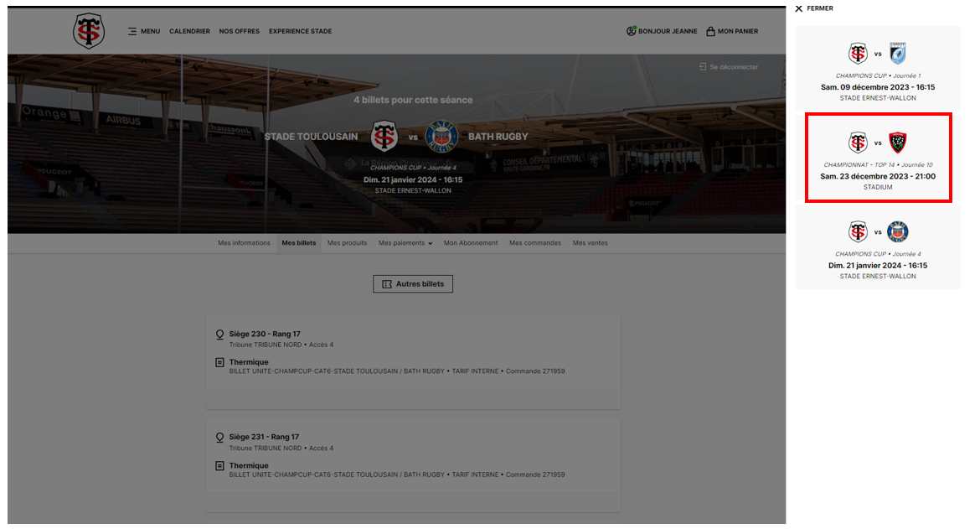The width and height of the screenshot is (980, 529).
Task: Open MON PANIER cart
Action: (732, 31)
